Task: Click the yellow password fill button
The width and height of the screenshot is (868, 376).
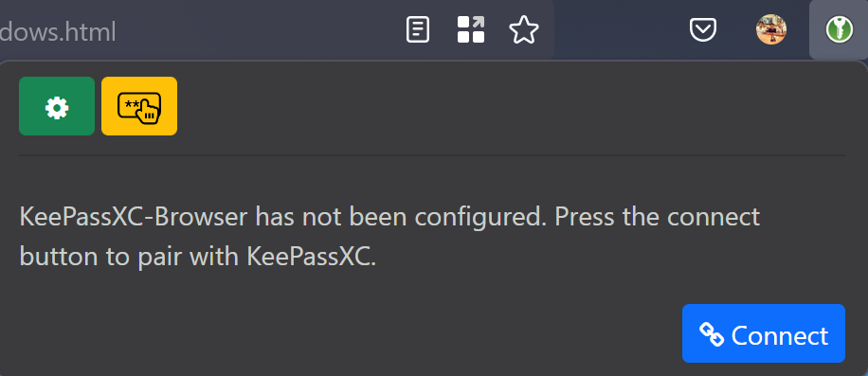Action: (x=139, y=106)
